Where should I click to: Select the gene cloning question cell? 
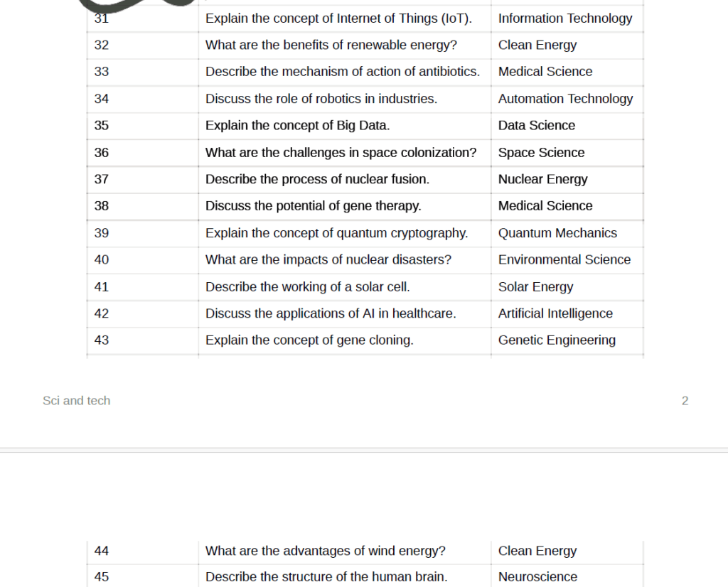(x=309, y=340)
